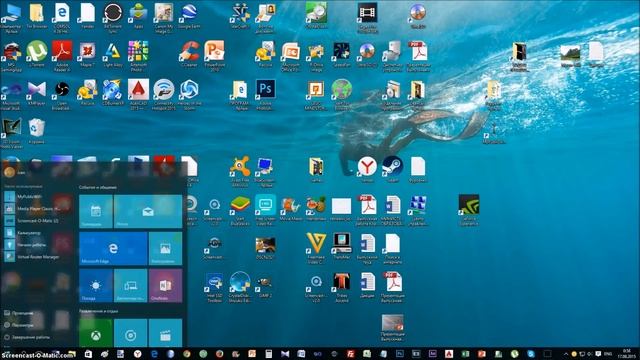The width and height of the screenshot is (640, 360).
Task: Open the Yandex browser desktop shortcut
Action: (x=367, y=169)
